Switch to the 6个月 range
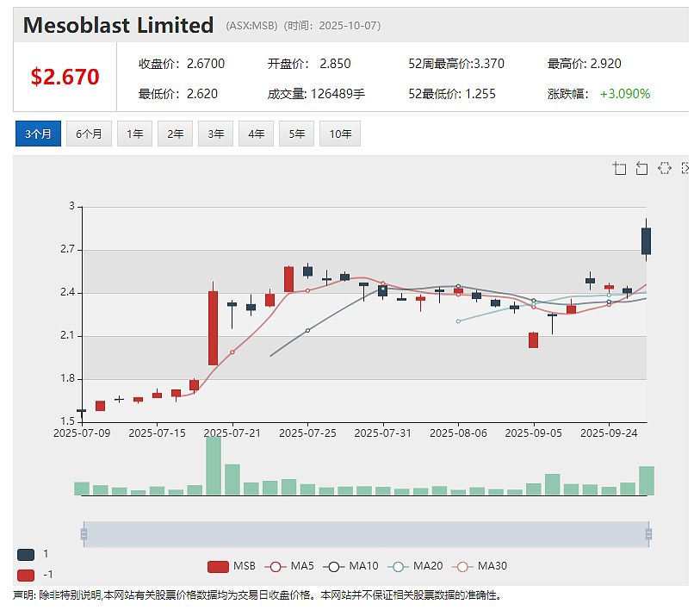The height and width of the screenshot is (610, 700). click(89, 134)
